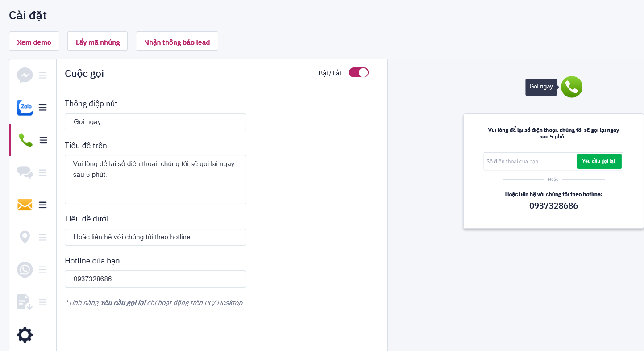The width and height of the screenshot is (644, 351).
Task: Open the map location pin channel
Action: (x=25, y=237)
